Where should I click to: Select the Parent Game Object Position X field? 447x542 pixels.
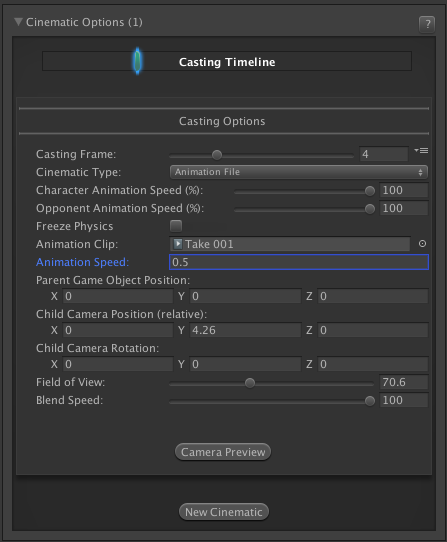pos(118,296)
